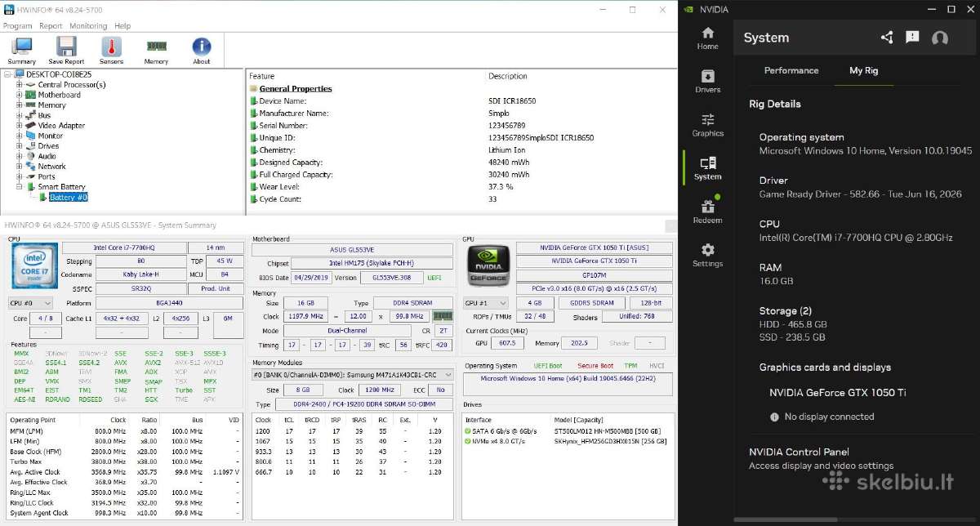Click the user account avatar icon
The width and height of the screenshot is (980, 526).
tap(940, 38)
